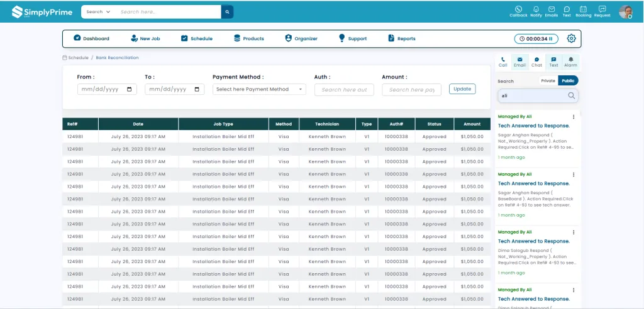This screenshot has height=309, width=644.
Task: Click the Update button
Action: tap(462, 89)
